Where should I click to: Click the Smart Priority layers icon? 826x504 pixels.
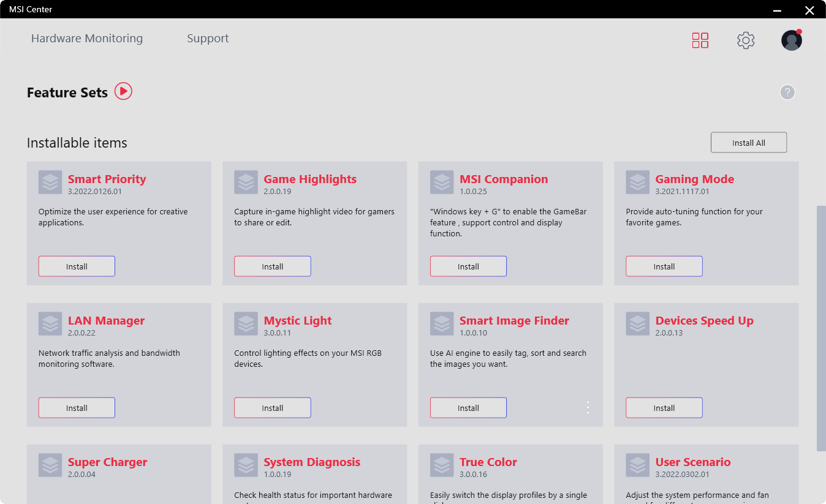click(50, 182)
